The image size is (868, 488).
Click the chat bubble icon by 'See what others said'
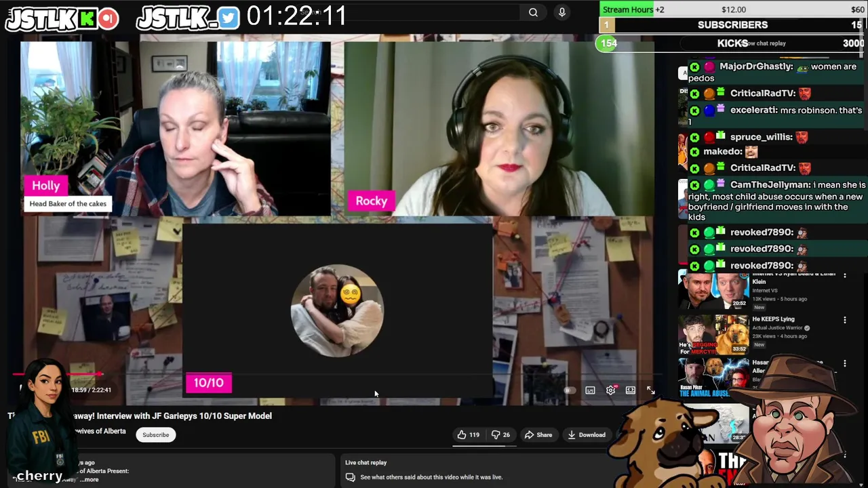tap(350, 477)
